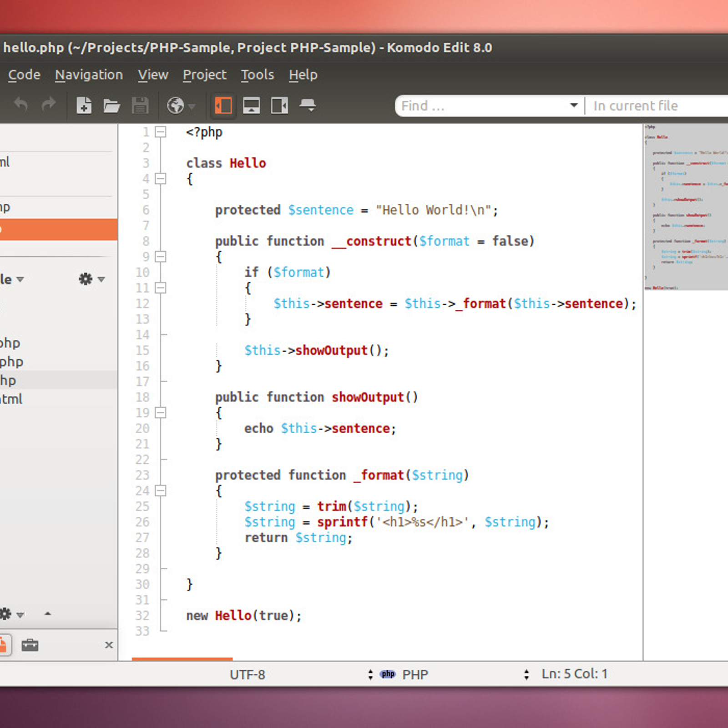
Task: Open browser preview dropdown arrow next to globe
Action: [x=192, y=106]
